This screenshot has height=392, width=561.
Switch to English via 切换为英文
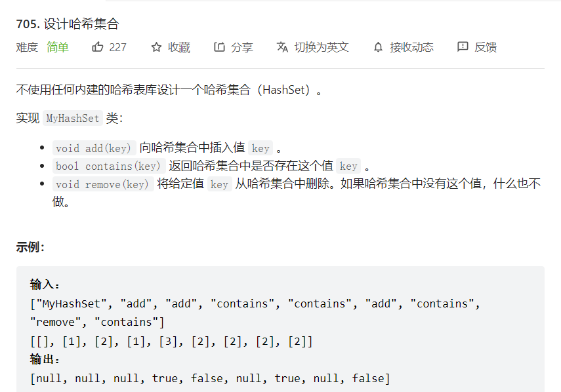tap(322, 47)
